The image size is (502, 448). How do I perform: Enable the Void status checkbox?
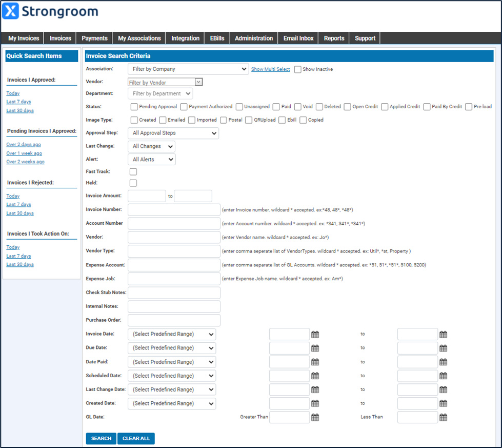click(x=298, y=107)
